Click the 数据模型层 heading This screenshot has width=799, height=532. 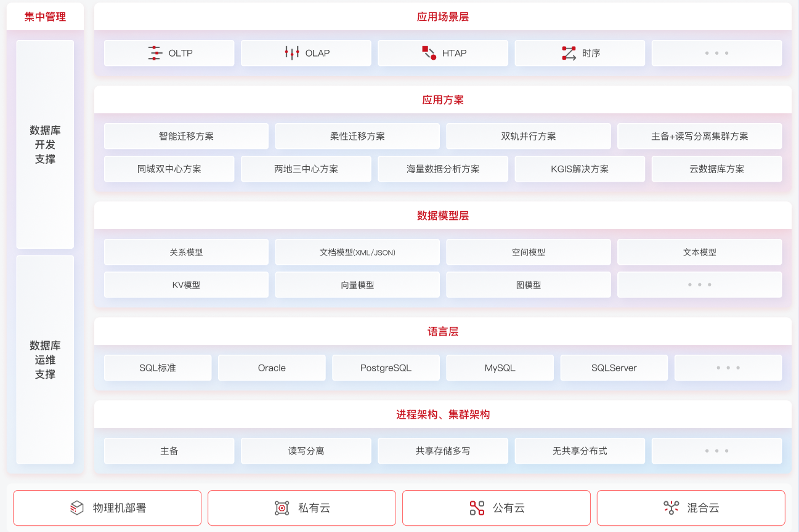coord(443,216)
